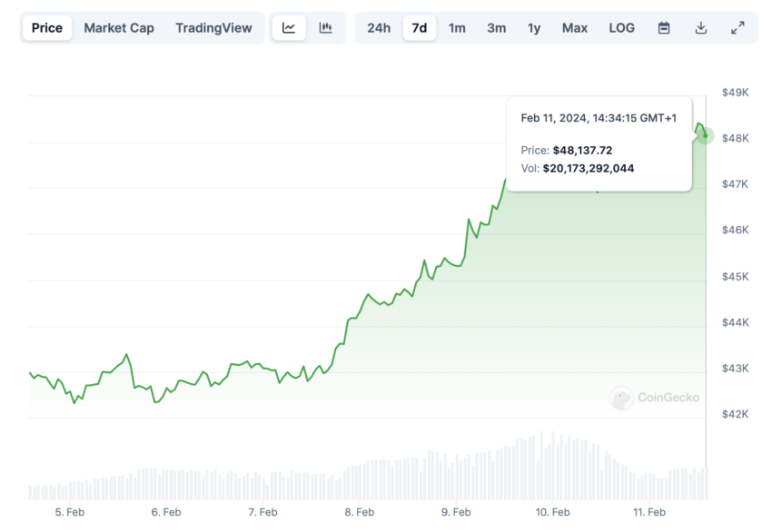Toggle LOG scale
772x532 pixels.
[x=622, y=28]
